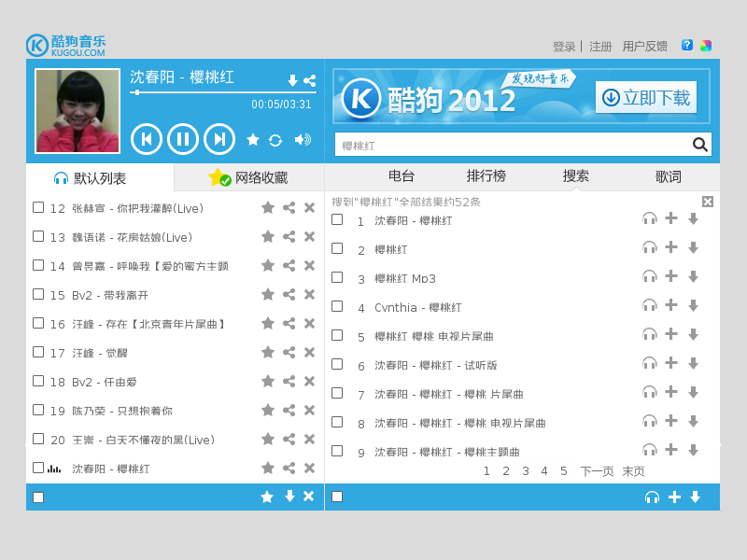The image size is (747, 560).
Task: Download search result 6 试听版
Action: 693,363
